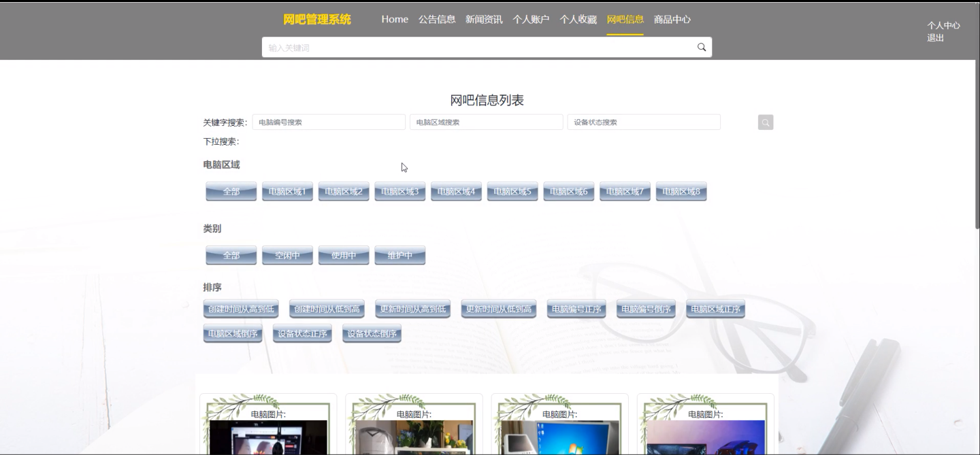
Task: Open 个人收藏 in navigation
Action: pyautogui.click(x=578, y=20)
